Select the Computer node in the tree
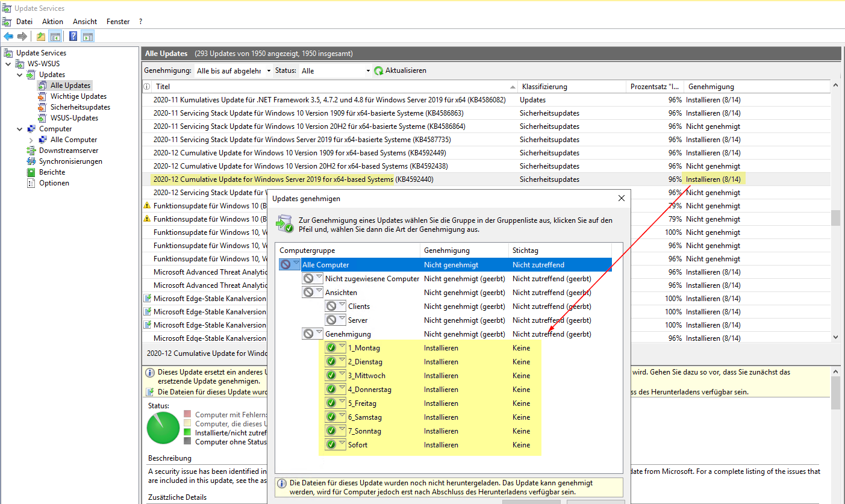The image size is (845, 504). tap(55, 129)
